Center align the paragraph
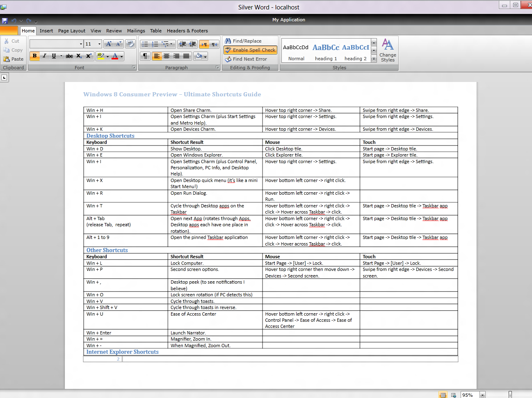Image resolution: width=532 pixels, height=398 pixels. pos(167,56)
